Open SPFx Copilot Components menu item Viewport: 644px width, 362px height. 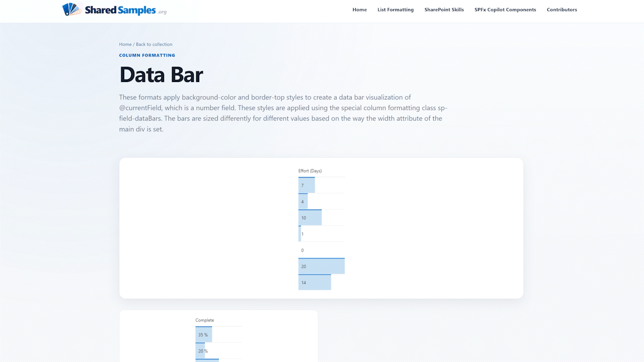(505, 10)
